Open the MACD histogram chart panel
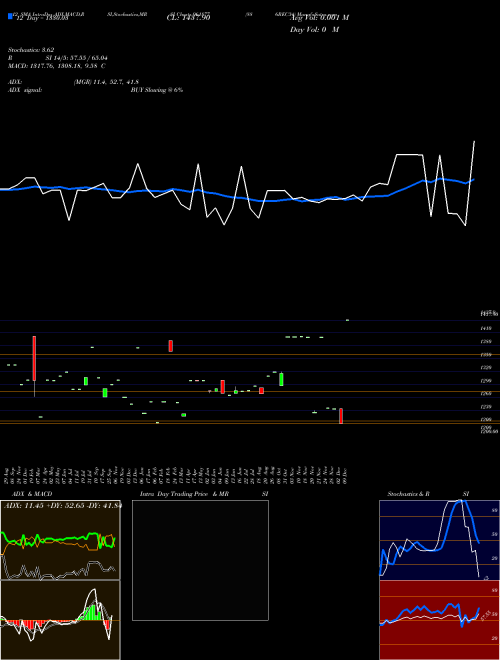The image size is (500, 660). point(60,620)
